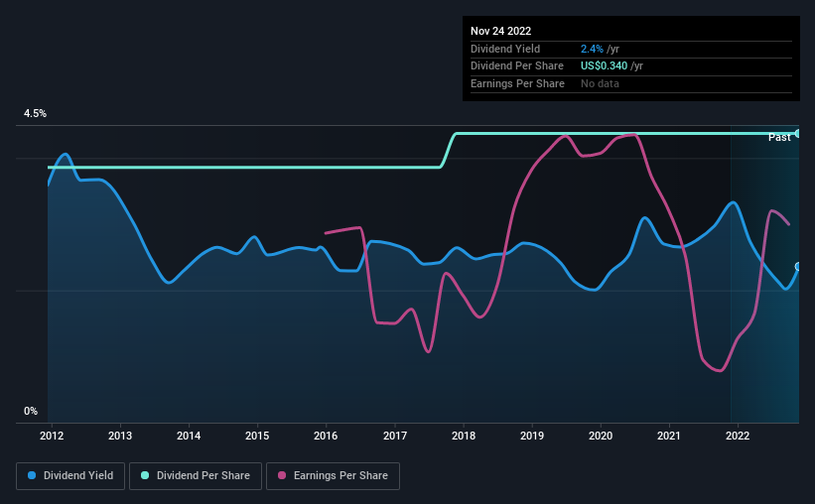Screen dimensions: 815x504
Task: Click the teal end-point marker near Past label
Action: (x=798, y=134)
